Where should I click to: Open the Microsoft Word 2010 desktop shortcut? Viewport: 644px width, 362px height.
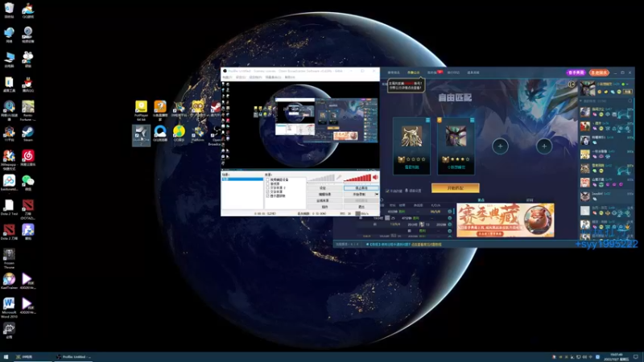[x=9, y=308]
